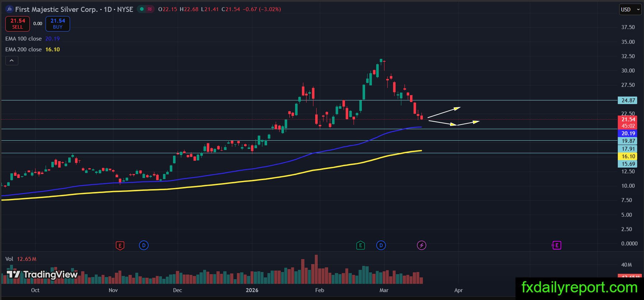Click the Oct label on time axis
Screen dimensions: 644x300
pyautogui.click(x=35, y=290)
